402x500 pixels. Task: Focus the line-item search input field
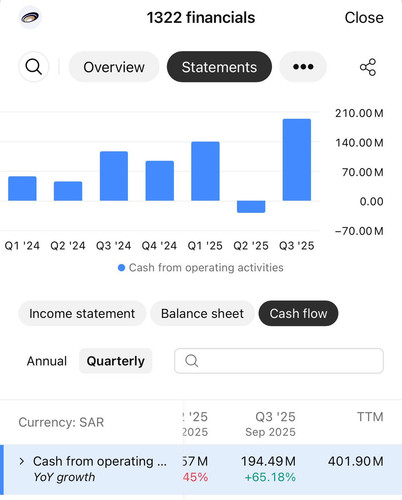click(x=279, y=361)
